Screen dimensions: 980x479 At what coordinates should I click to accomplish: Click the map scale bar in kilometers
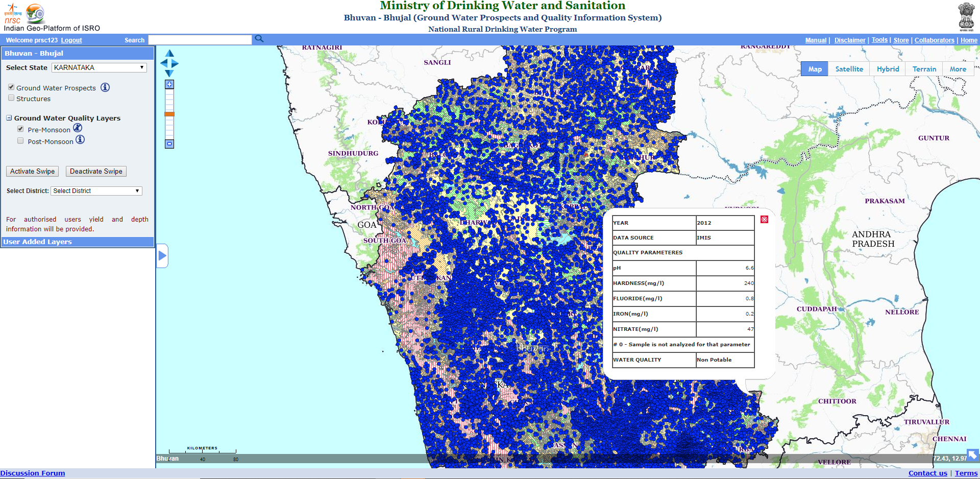(x=203, y=452)
